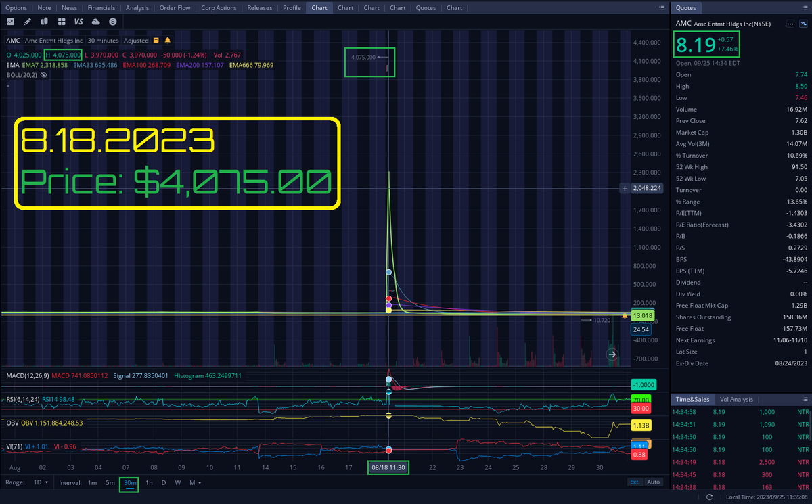Click the 14:34:58 time and sales row
This screenshot has height=504, width=812.
coord(740,411)
